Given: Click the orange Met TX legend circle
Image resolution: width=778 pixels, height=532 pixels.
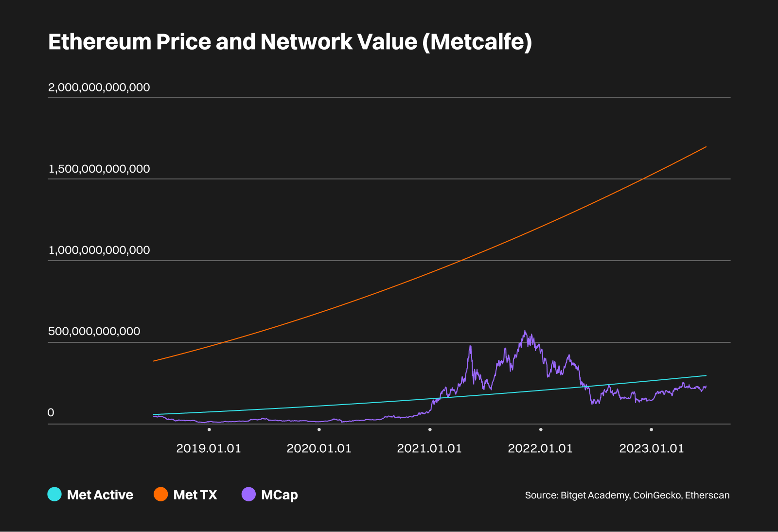Looking at the screenshot, I should pos(161,494).
